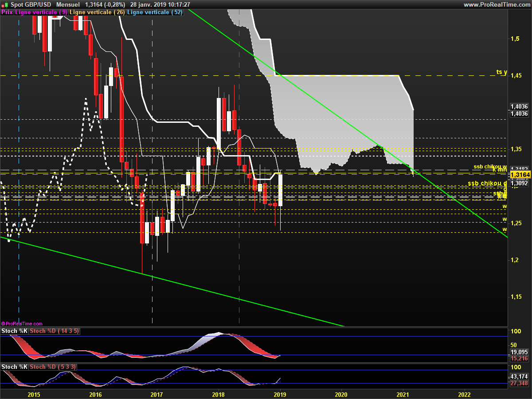
Task: Click the 2022 year on time axis
Action: click(x=464, y=394)
